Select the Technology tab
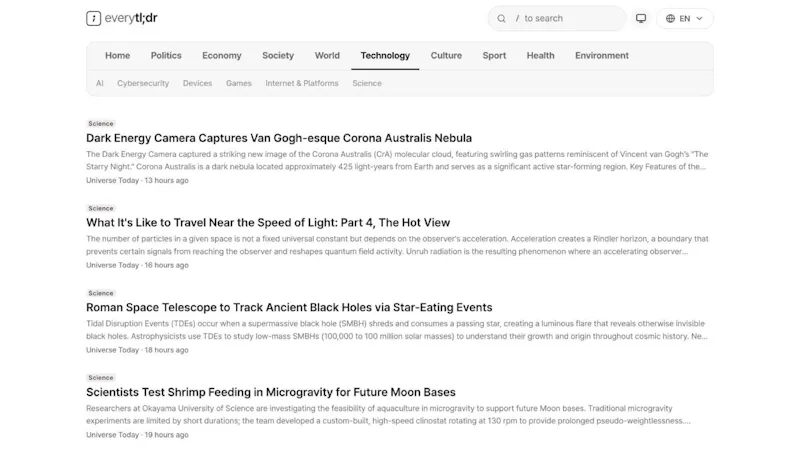 tap(385, 56)
